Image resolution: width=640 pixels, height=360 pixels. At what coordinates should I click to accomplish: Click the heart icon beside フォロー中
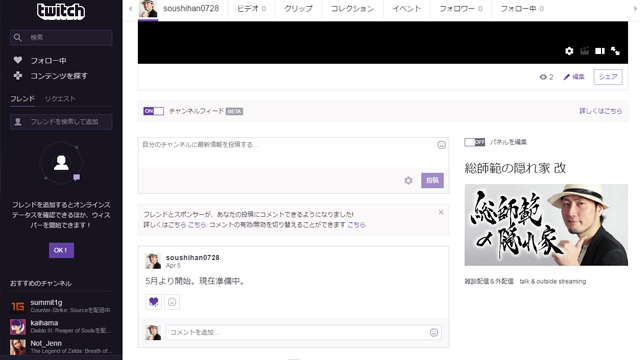(18, 60)
